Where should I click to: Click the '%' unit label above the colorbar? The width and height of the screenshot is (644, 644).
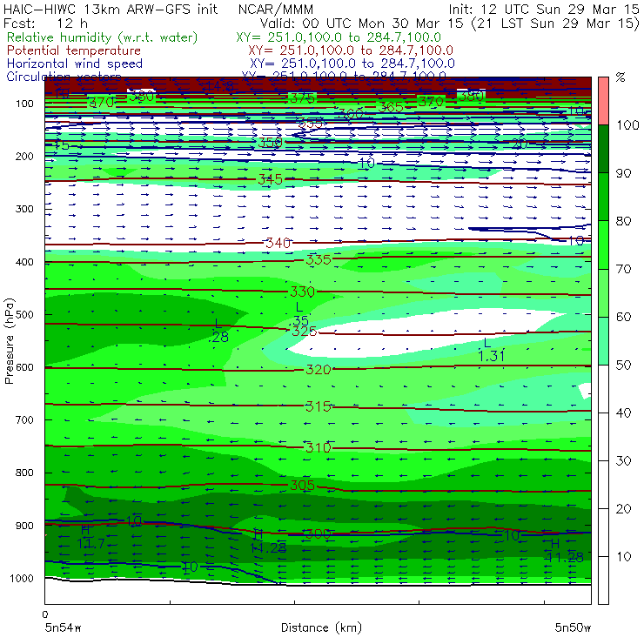(x=621, y=77)
